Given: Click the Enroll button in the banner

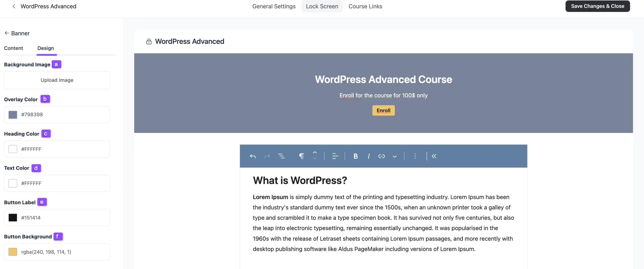Looking at the screenshot, I should click(x=383, y=110).
